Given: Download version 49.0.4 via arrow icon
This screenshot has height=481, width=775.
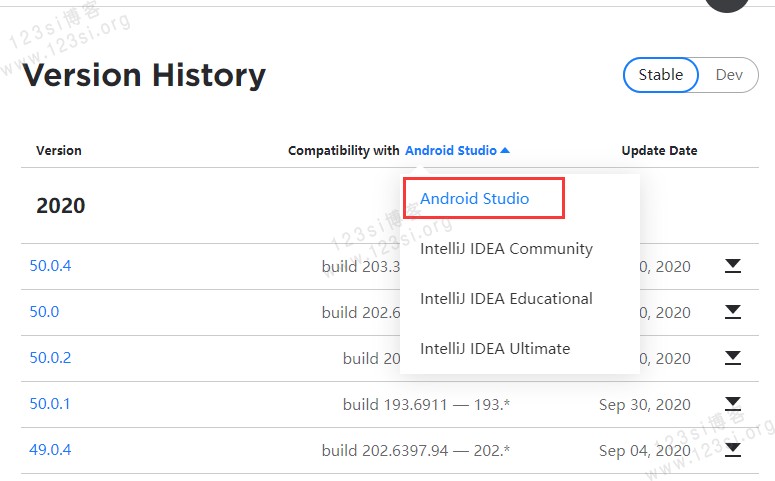Looking at the screenshot, I should click(733, 450).
